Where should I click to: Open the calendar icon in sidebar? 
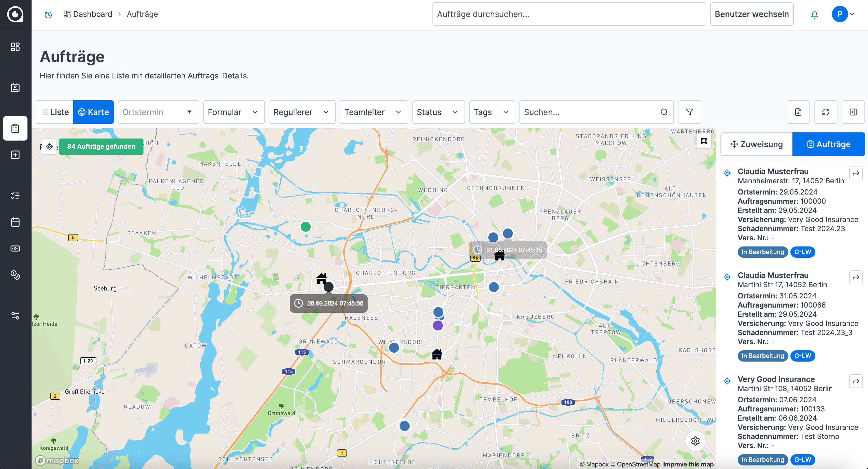(x=15, y=222)
